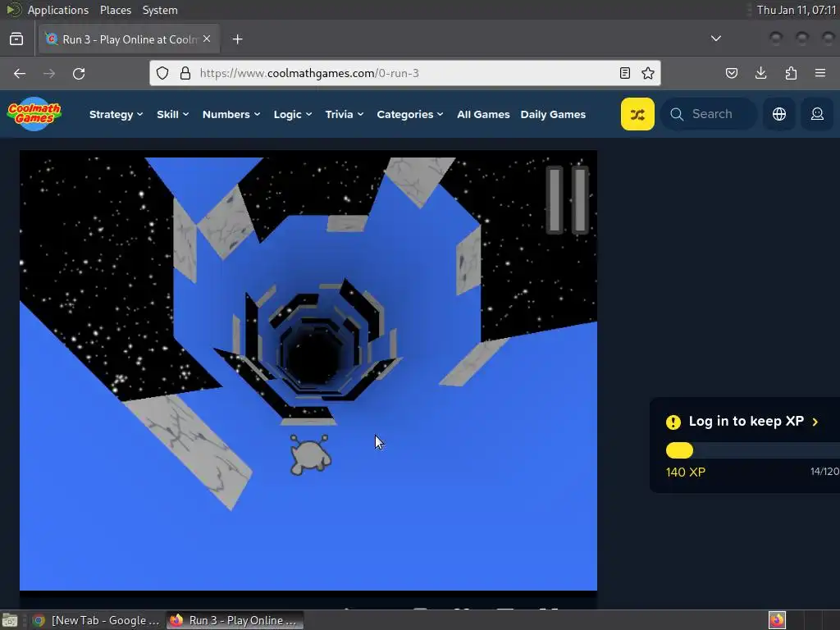Viewport: 840px width, 630px height.
Task: Click the URL address bar
Action: pos(405,73)
